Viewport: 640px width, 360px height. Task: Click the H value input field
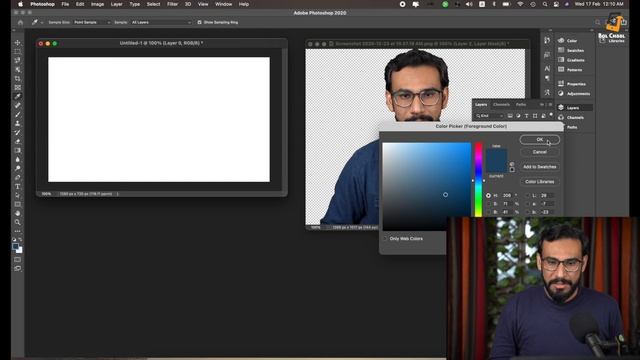507,196
